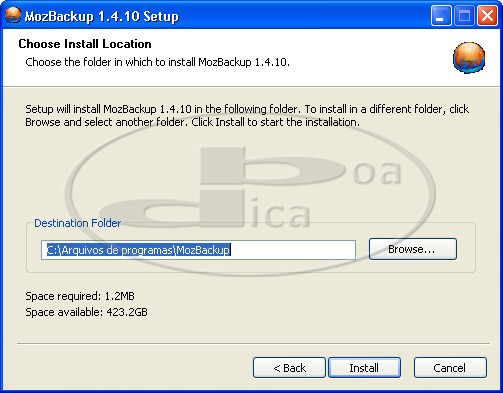Click the 'Choose Install Location' heading
The image size is (503, 393).
[x=85, y=44]
